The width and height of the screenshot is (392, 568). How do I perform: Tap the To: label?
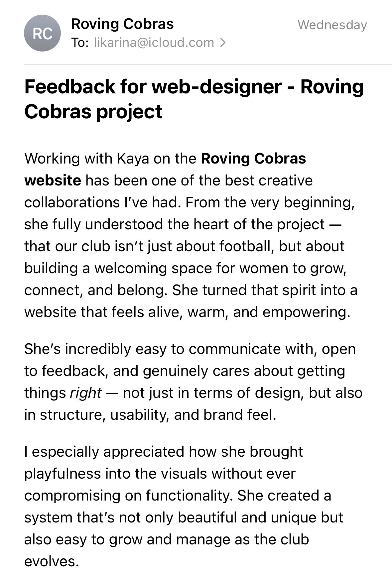(x=80, y=43)
